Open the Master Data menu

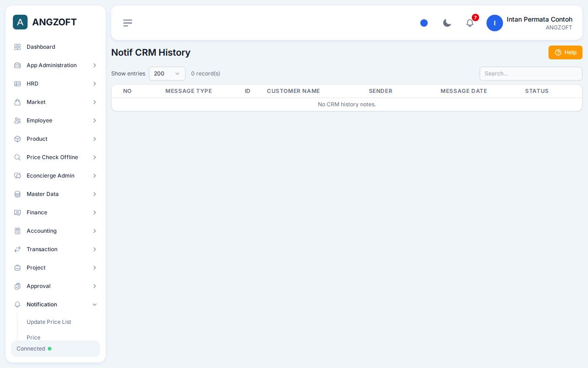tap(56, 194)
